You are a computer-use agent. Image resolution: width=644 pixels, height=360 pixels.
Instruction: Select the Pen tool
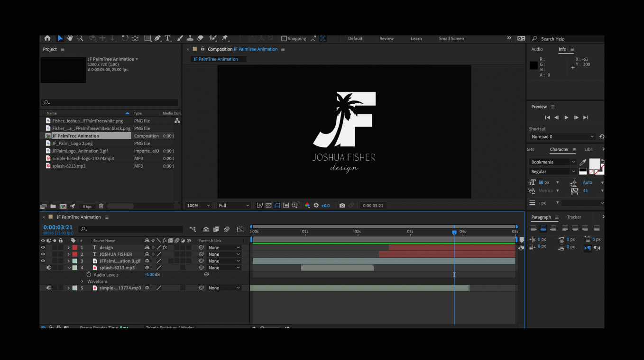pyautogui.click(x=157, y=38)
